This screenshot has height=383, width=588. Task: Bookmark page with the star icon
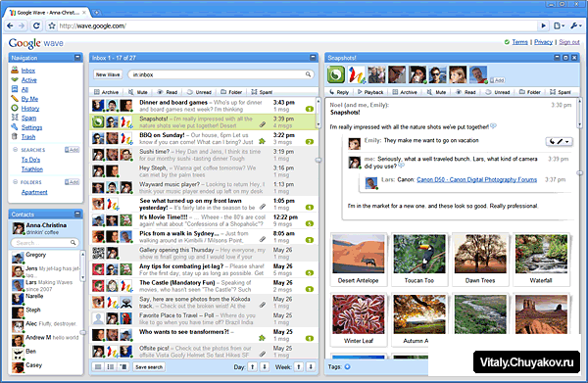click(x=52, y=25)
